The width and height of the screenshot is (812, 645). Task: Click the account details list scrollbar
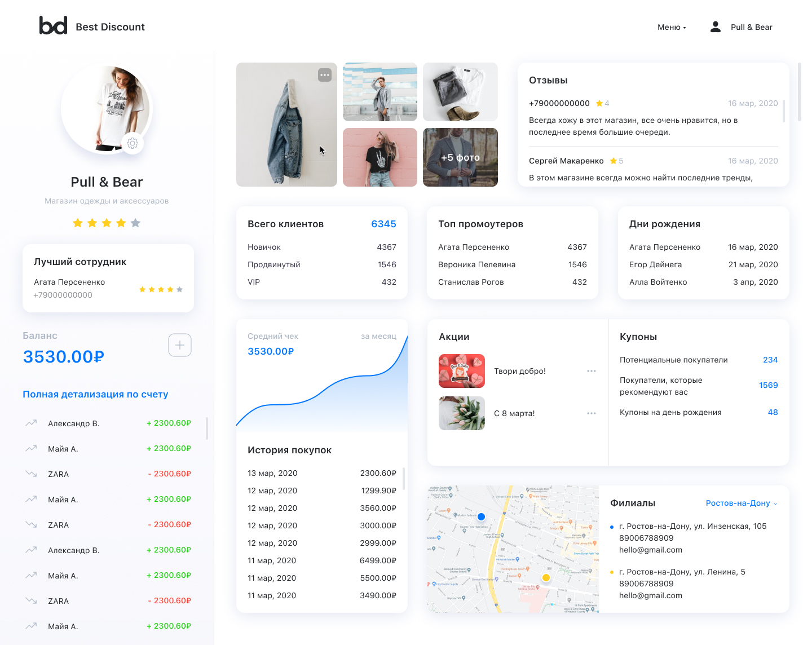(x=207, y=428)
